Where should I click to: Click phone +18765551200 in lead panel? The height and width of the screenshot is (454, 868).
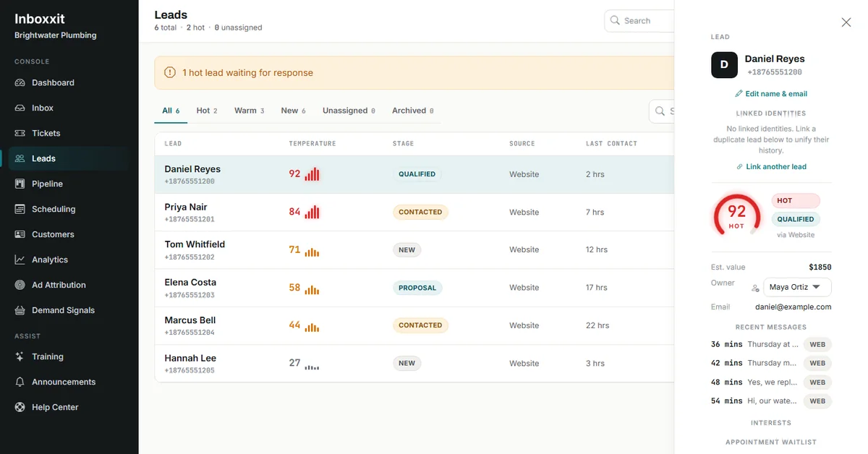point(775,72)
